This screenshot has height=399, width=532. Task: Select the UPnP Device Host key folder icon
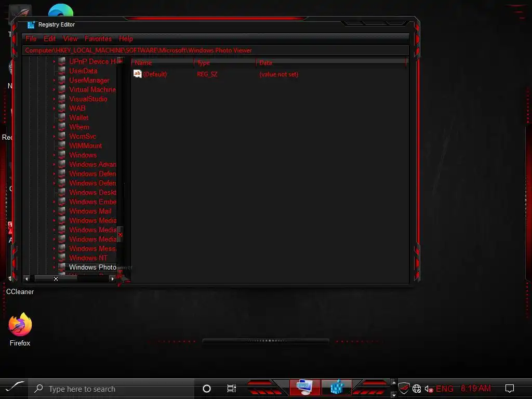[62, 61]
